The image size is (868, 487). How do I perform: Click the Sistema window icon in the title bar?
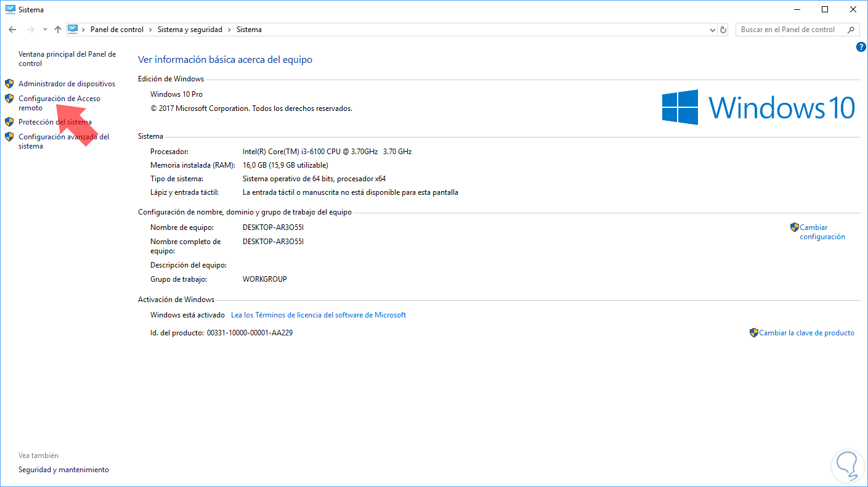(10, 10)
